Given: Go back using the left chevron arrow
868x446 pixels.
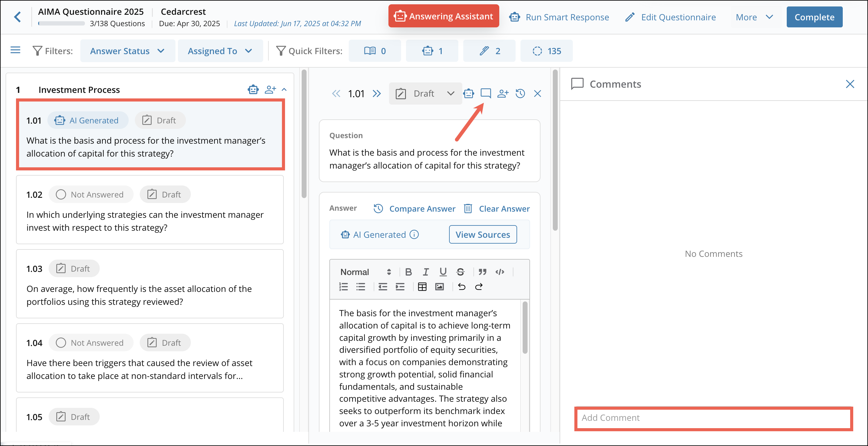Looking at the screenshot, I should coord(18,17).
